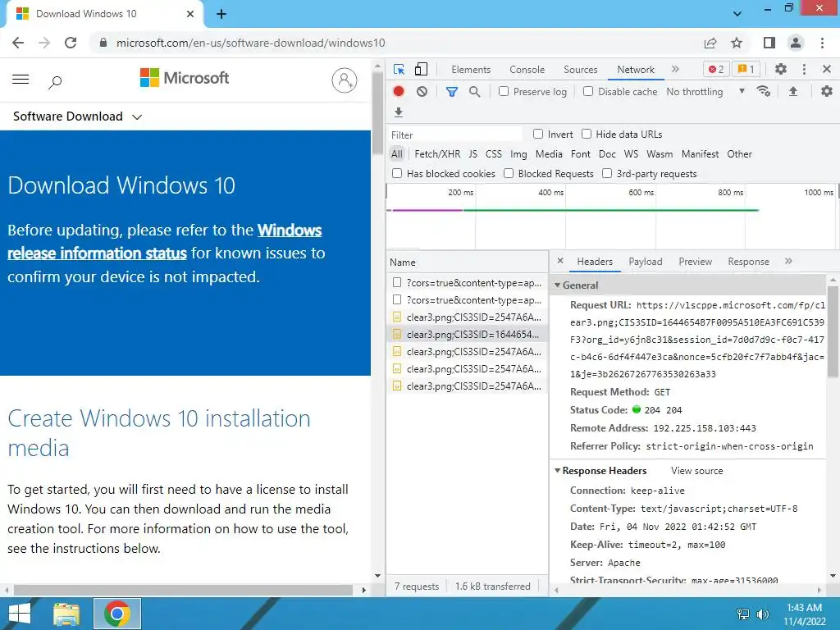The image size is (840, 630).
Task: Open network settings gear icon
Action: coord(827,92)
